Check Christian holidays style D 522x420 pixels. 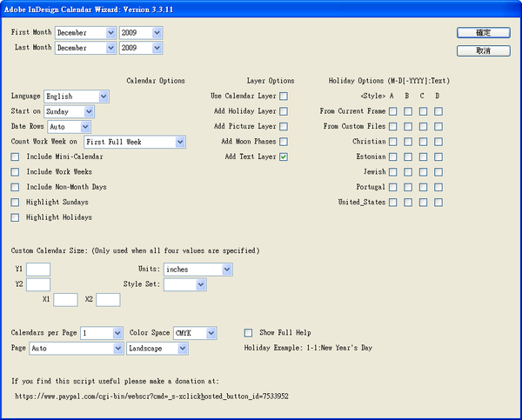click(x=438, y=142)
